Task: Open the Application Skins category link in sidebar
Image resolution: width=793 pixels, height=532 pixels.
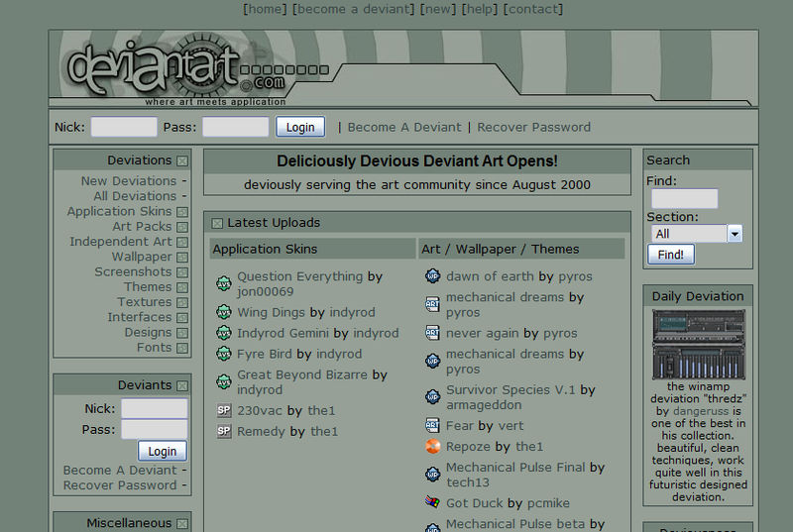Action: 119,211
